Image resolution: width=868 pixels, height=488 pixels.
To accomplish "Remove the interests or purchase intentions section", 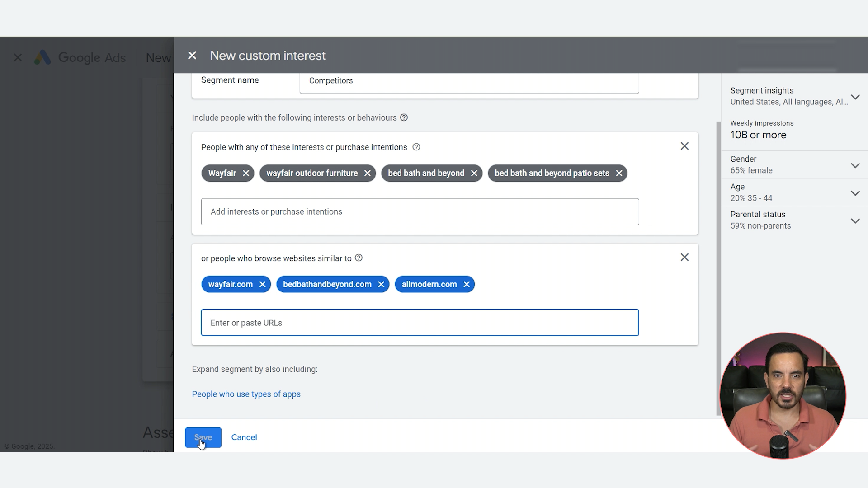I will [x=684, y=146].
